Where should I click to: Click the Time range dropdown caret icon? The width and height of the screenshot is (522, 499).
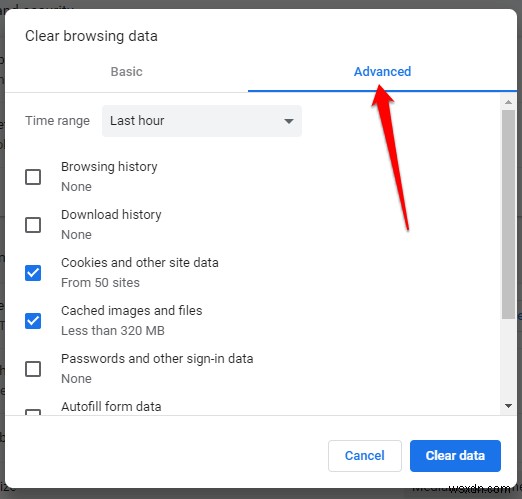coord(289,121)
